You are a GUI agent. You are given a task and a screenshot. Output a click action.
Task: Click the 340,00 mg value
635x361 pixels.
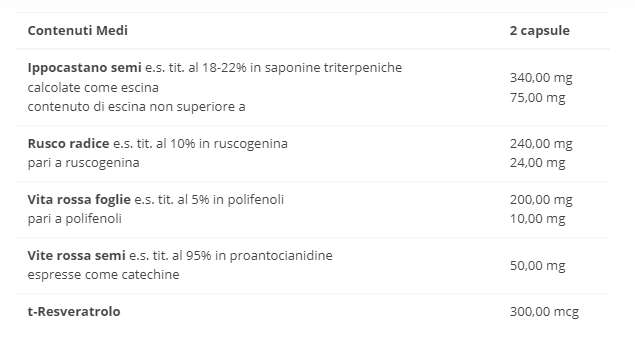[541, 78]
